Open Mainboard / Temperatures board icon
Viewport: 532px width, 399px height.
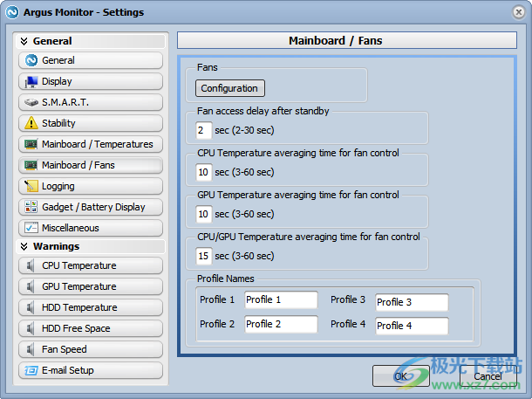(x=31, y=144)
